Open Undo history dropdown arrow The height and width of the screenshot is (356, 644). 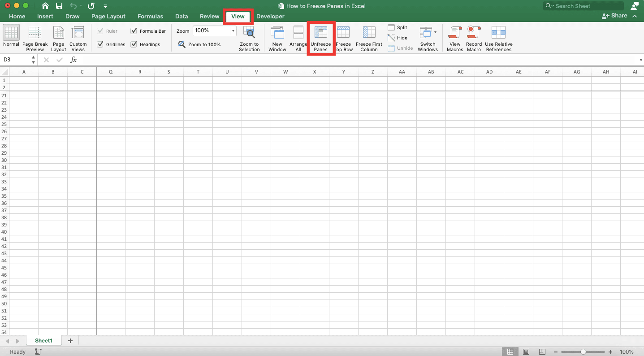pos(81,6)
